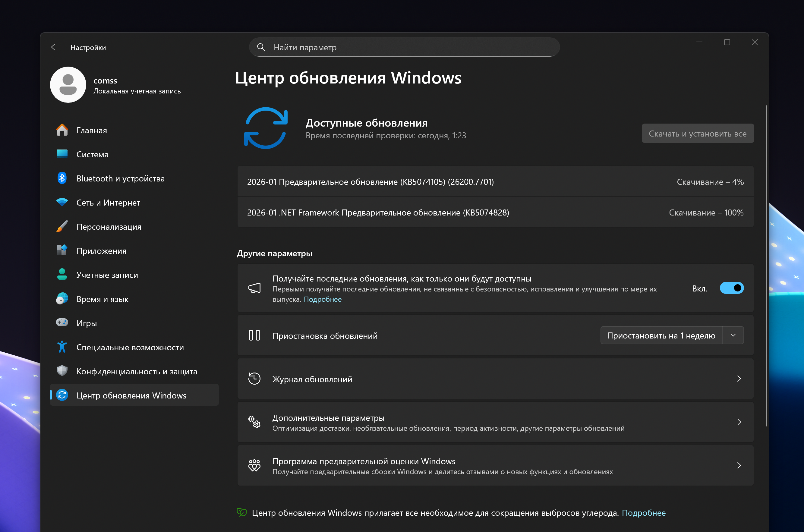The width and height of the screenshot is (804, 532).
Task: Click the back arrow icon
Action: tap(55, 47)
